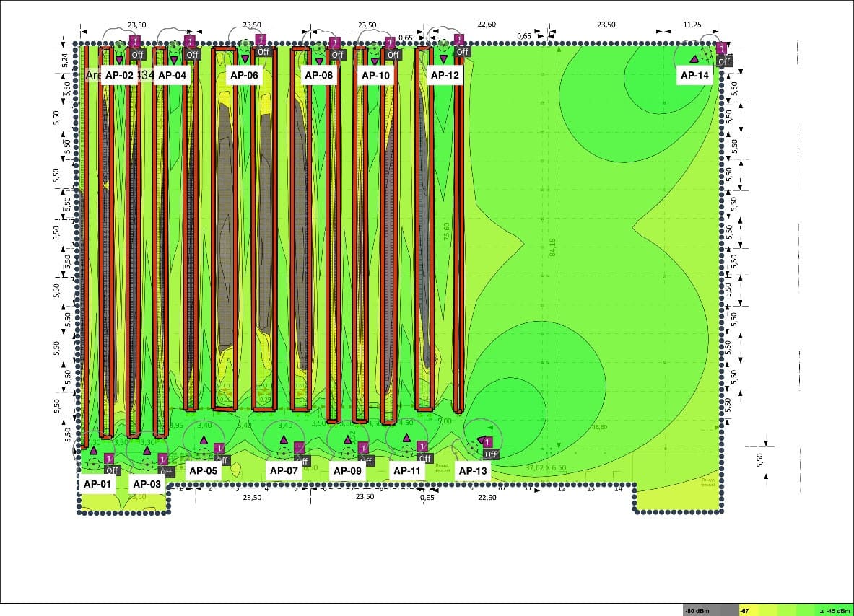The height and width of the screenshot is (616, 854).
Task: Select the AP-03 access point triangle marker
Action: 147,451
